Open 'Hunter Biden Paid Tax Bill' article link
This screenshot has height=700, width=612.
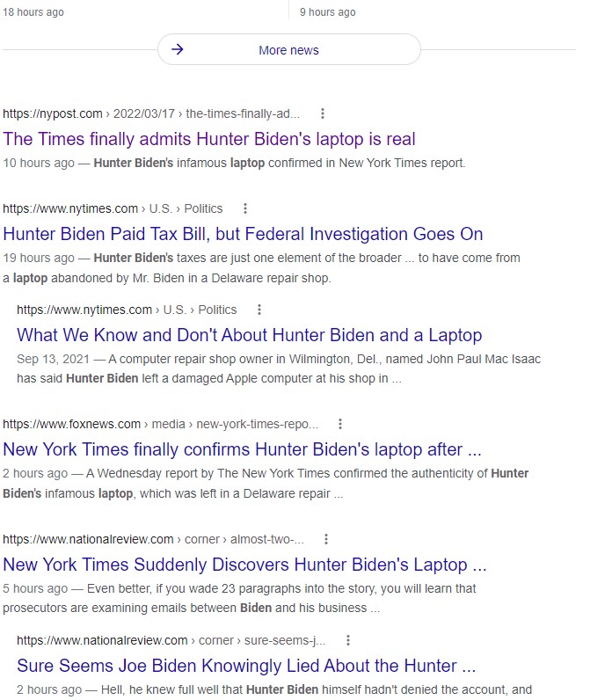coord(243,234)
